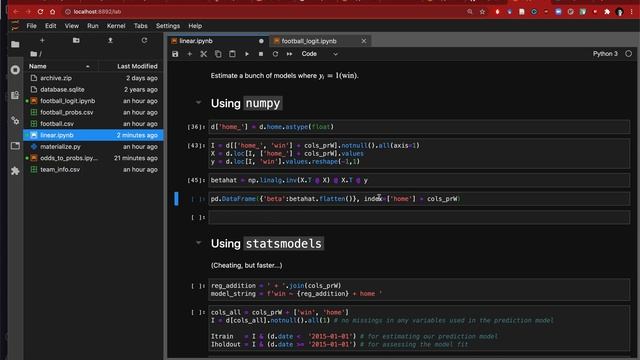Collapse the Using statsmodels section

[x=198, y=243]
